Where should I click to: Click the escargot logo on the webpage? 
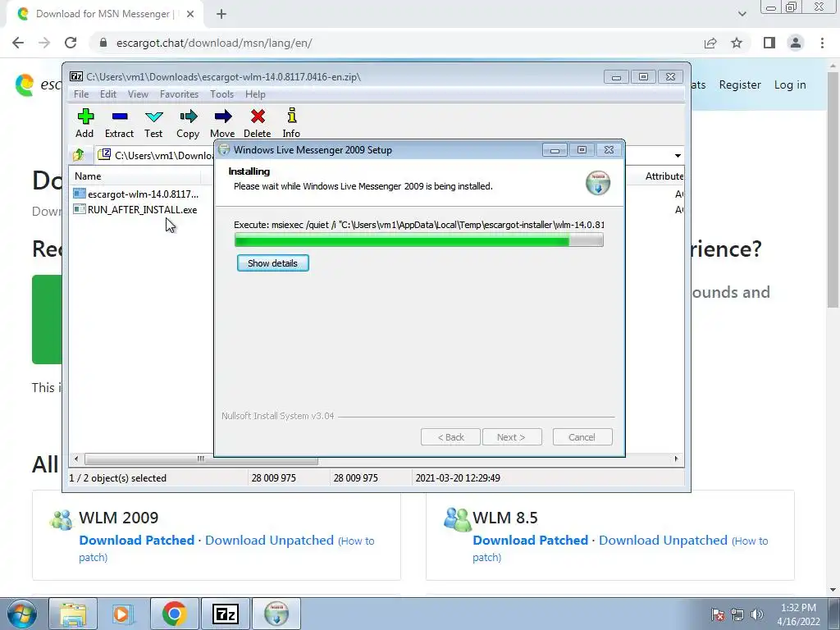25,85
